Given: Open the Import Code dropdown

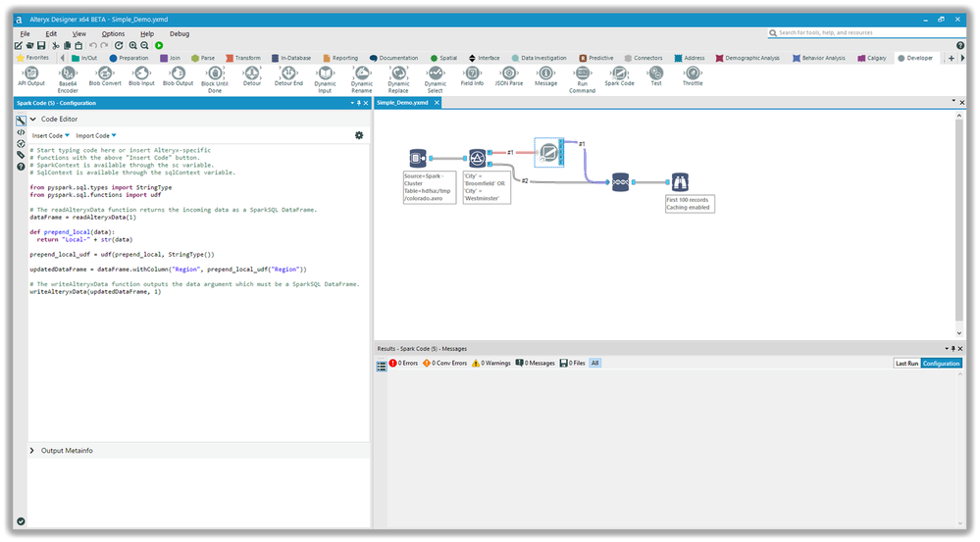Looking at the screenshot, I should pyautogui.click(x=95, y=135).
